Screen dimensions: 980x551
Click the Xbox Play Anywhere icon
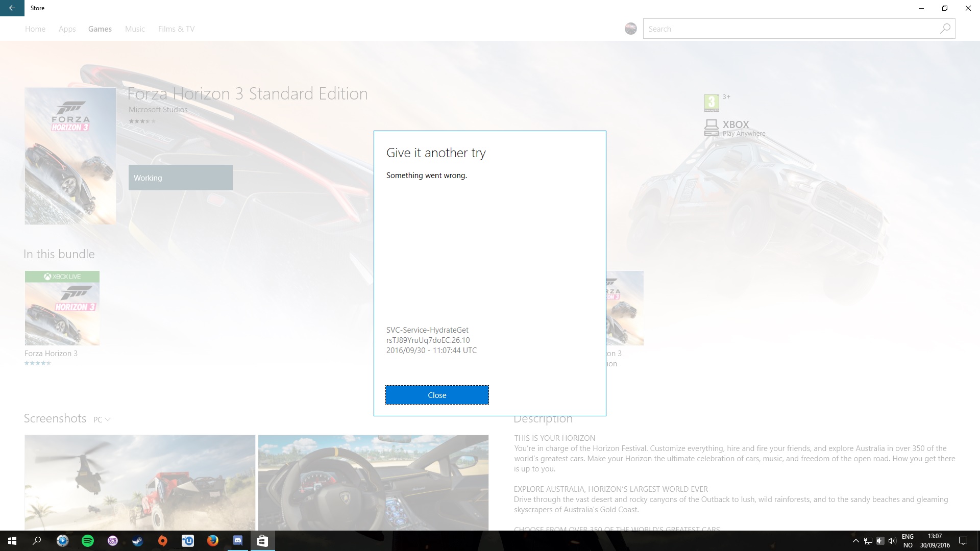712,128
